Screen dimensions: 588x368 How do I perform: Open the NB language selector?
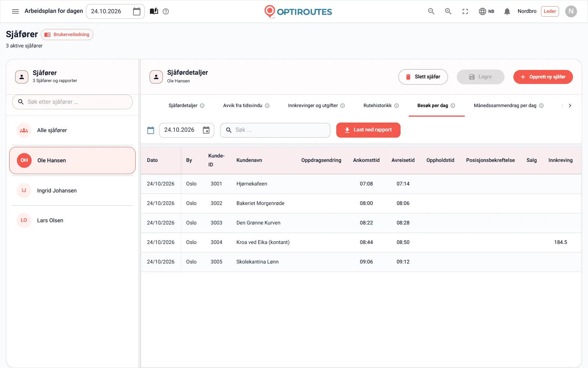pos(487,11)
